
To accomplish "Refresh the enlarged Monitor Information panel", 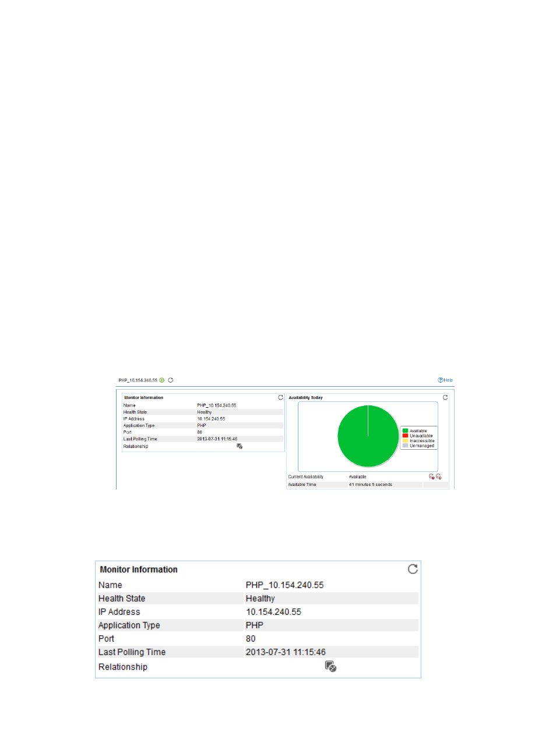I will (413, 569).
